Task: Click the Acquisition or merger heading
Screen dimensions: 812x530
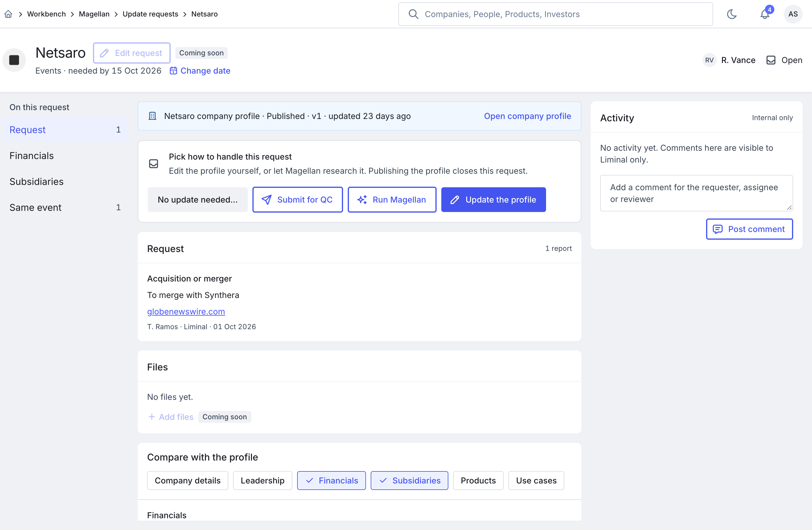Action: coord(189,279)
